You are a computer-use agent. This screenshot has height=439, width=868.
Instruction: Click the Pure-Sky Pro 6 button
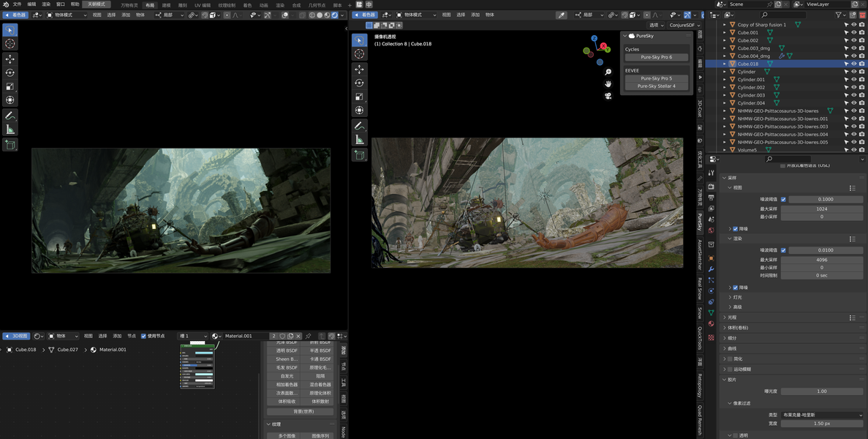[x=657, y=57]
